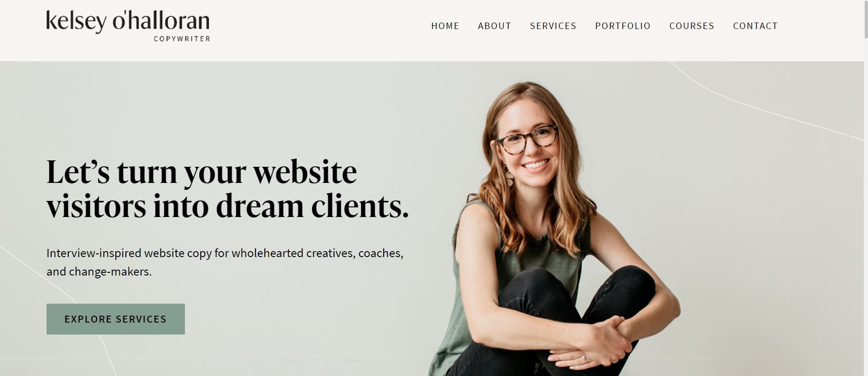
Task: Select PORTFOLIO in the navigation
Action: point(623,26)
